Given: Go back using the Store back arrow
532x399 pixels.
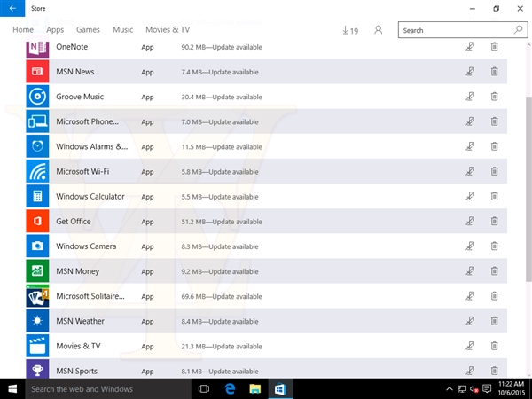Looking at the screenshot, I should [12, 8].
